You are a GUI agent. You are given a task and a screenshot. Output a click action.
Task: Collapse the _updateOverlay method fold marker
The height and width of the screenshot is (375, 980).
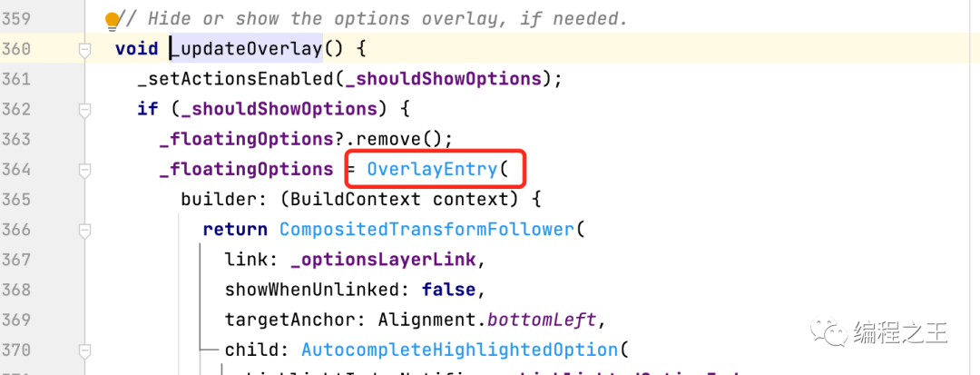84,50
